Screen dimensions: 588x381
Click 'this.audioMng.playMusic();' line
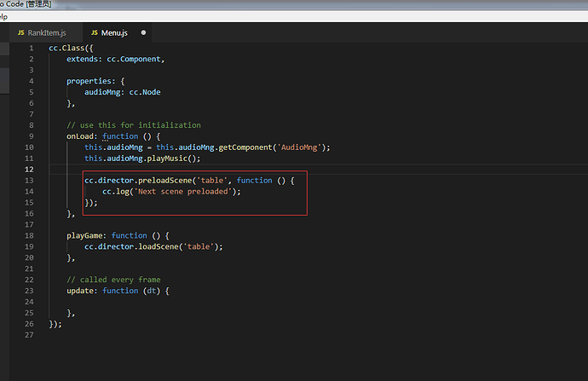pyautogui.click(x=142, y=159)
